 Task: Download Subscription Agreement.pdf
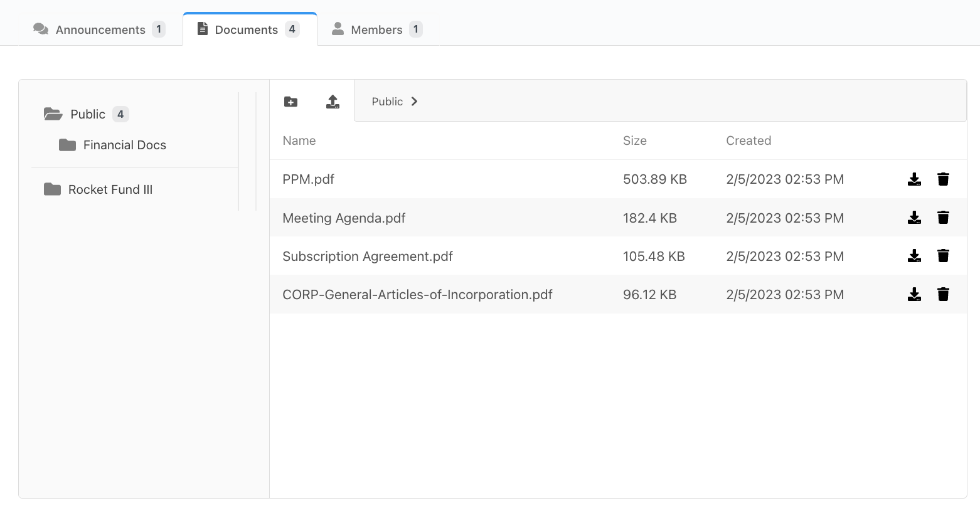click(914, 256)
